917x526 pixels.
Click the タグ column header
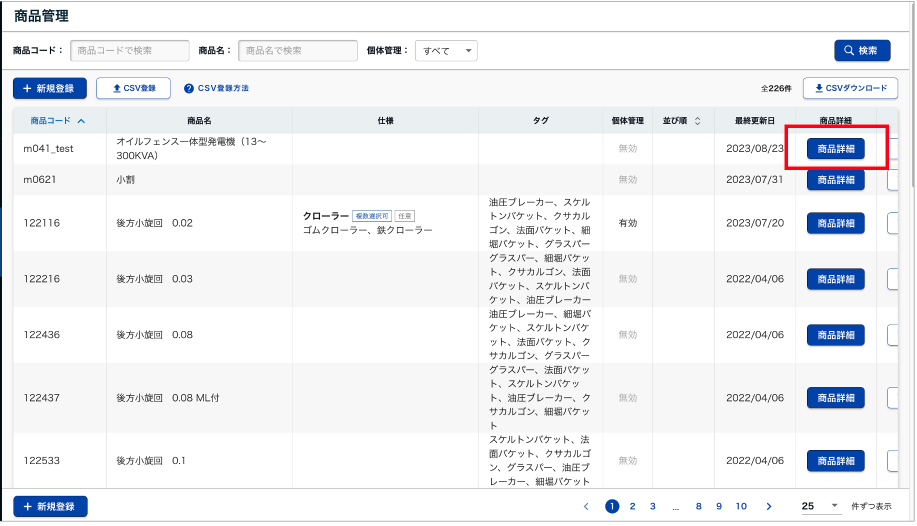click(x=540, y=121)
